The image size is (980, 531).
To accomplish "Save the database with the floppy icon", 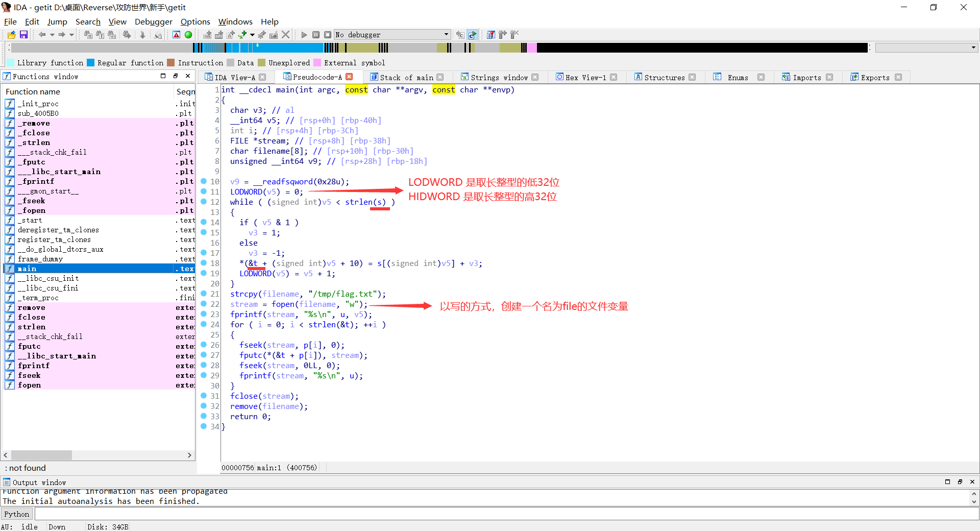I will [23, 35].
